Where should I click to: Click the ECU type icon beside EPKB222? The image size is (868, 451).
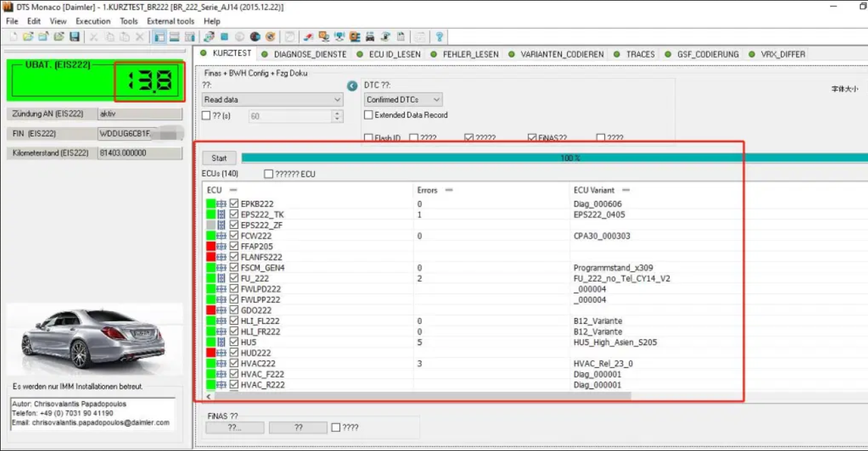pyautogui.click(x=221, y=204)
